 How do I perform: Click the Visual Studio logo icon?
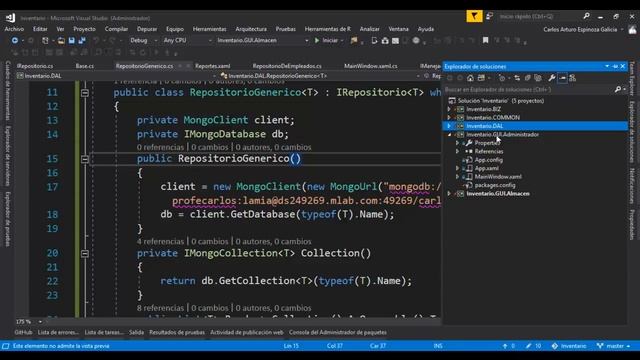click(x=11, y=18)
